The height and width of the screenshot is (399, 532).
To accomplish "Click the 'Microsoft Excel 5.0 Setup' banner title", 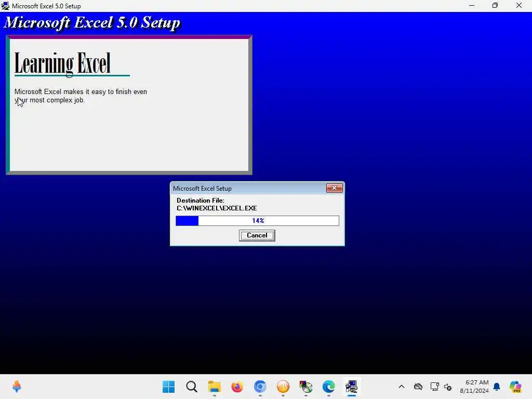I will point(92,23).
